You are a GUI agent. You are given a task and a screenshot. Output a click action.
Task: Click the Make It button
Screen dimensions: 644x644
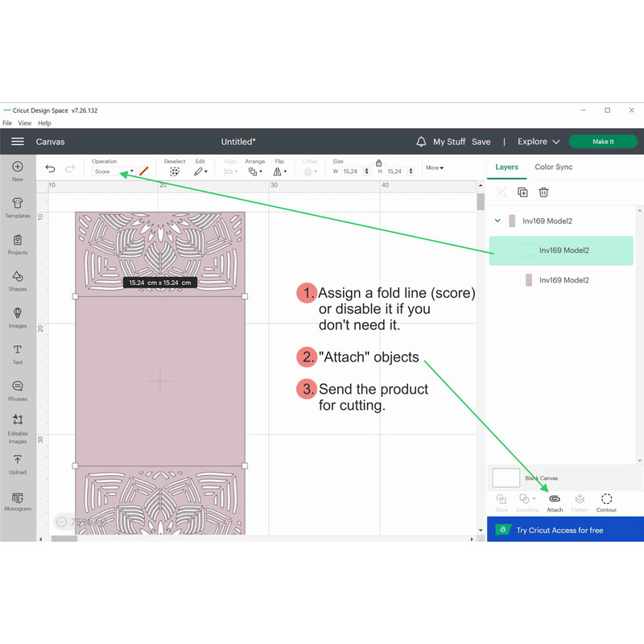[602, 142]
